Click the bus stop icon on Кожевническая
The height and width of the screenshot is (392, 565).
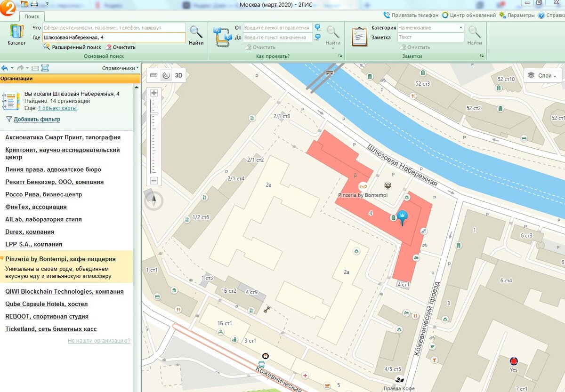pos(261,364)
